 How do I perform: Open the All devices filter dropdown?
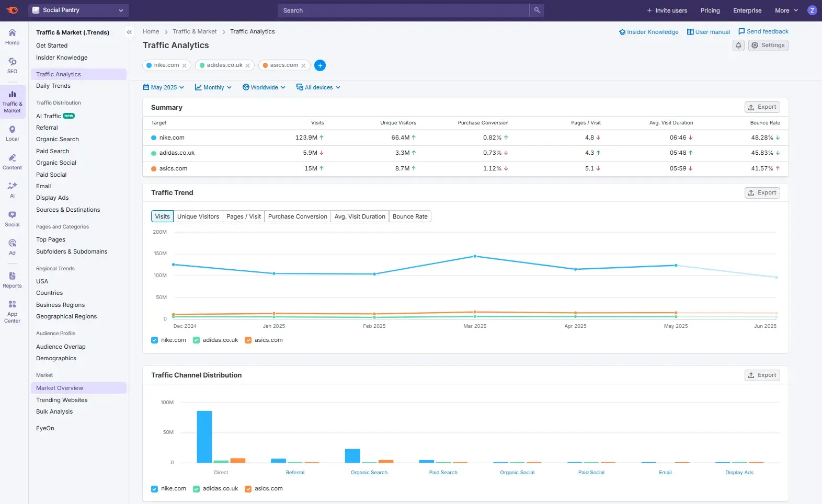click(x=318, y=87)
